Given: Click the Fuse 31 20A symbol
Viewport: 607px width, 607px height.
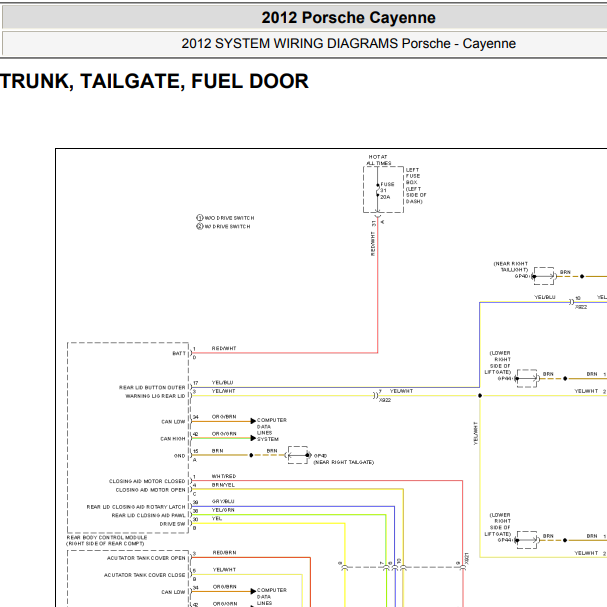Looking at the screenshot, I should pos(378,190).
